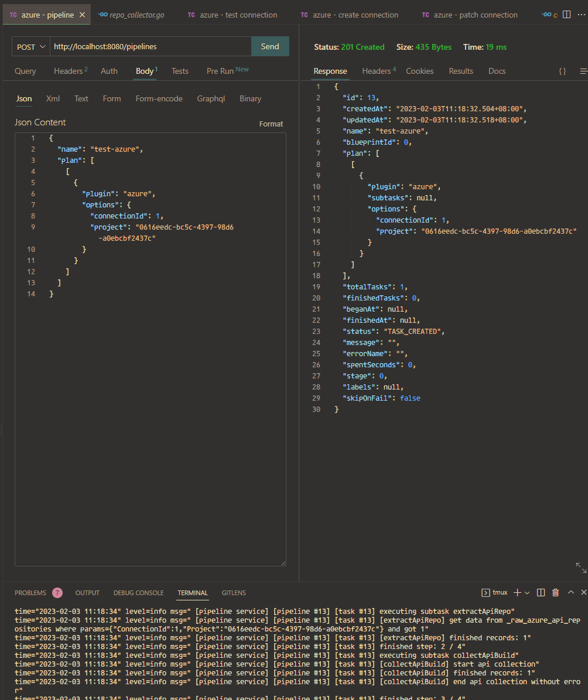Click the curly braces code snippet icon
The height and width of the screenshot is (700, 588).
563,71
